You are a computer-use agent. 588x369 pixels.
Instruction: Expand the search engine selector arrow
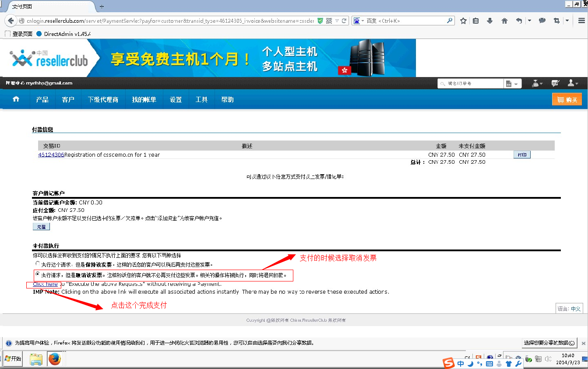coord(363,21)
